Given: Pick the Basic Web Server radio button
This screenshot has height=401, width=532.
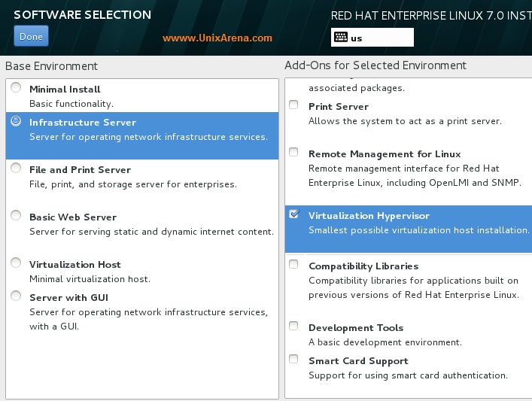Looking at the screenshot, I should click(16, 215).
